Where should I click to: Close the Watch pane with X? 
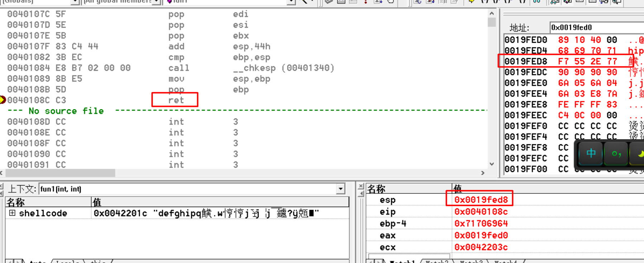361,186
